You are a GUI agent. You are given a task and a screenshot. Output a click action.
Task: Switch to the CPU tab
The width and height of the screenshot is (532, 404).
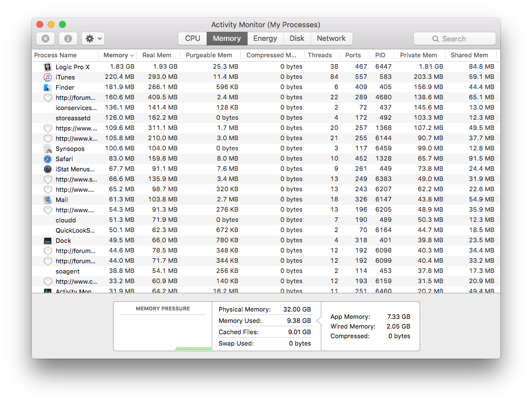pos(192,39)
